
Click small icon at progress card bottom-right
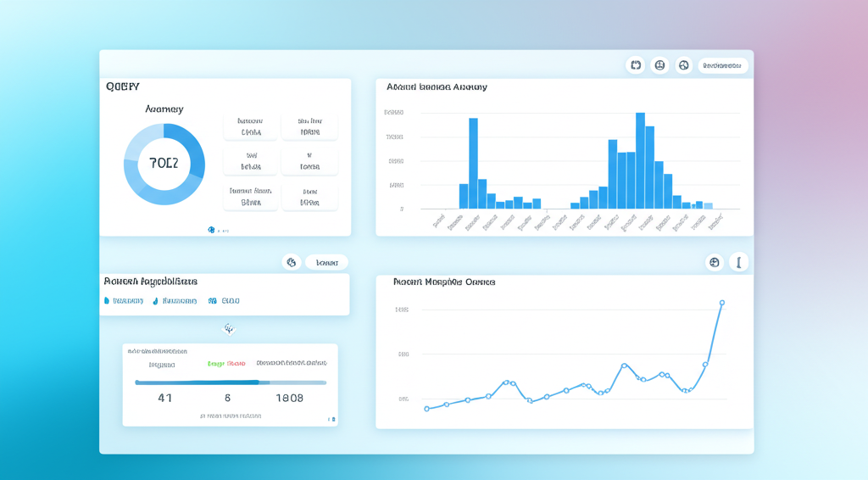(x=331, y=419)
